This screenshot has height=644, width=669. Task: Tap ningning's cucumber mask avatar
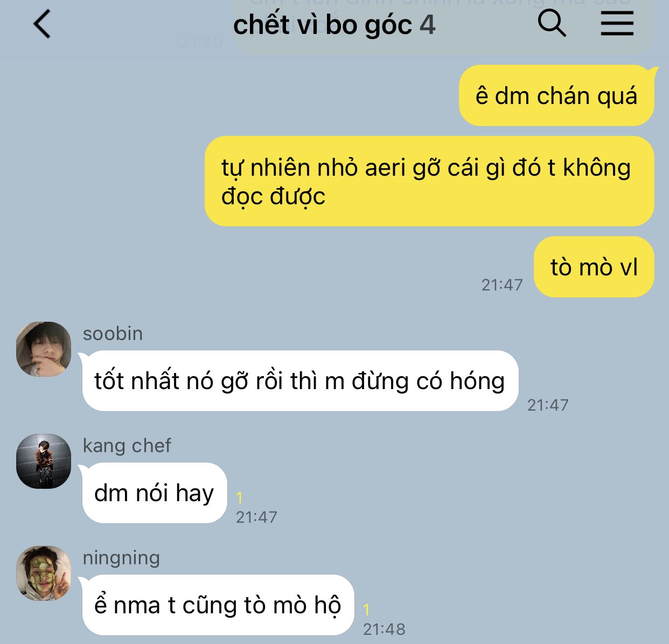[x=44, y=573]
